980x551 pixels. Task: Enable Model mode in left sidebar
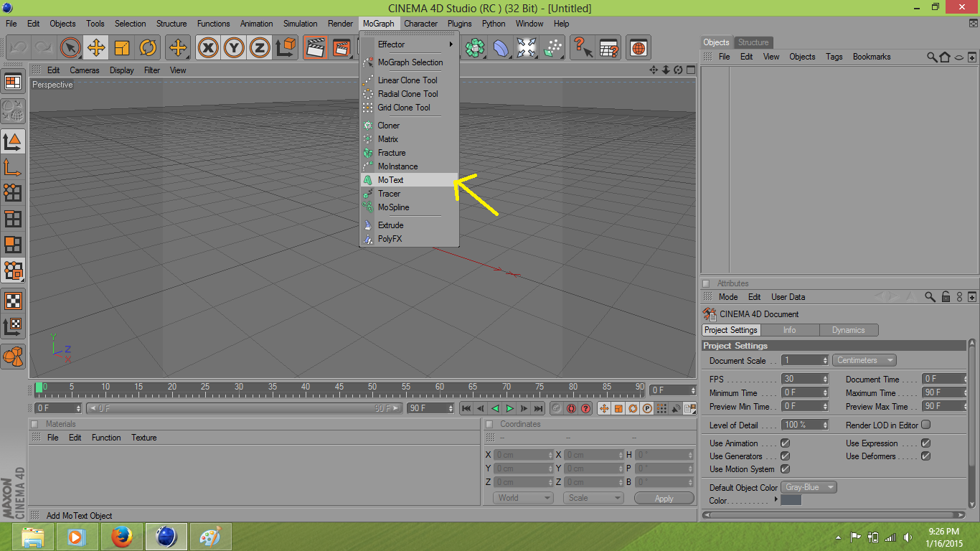coord(13,141)
